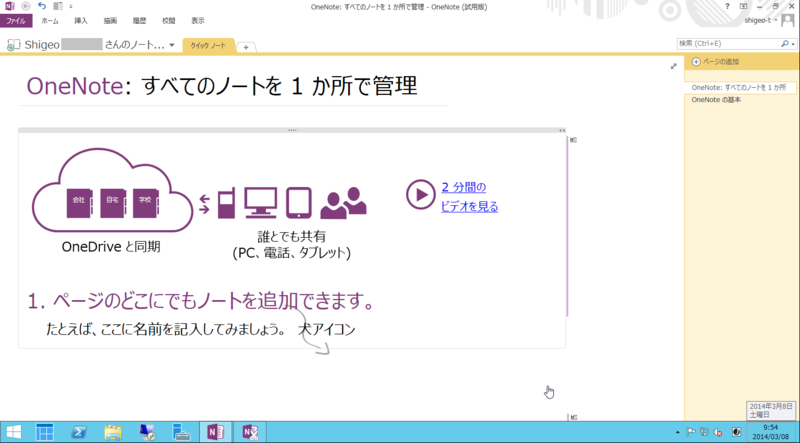800x443 pixels.
Task: Click the OneDrive と同期 caption
Action: (x=111, y=247)
